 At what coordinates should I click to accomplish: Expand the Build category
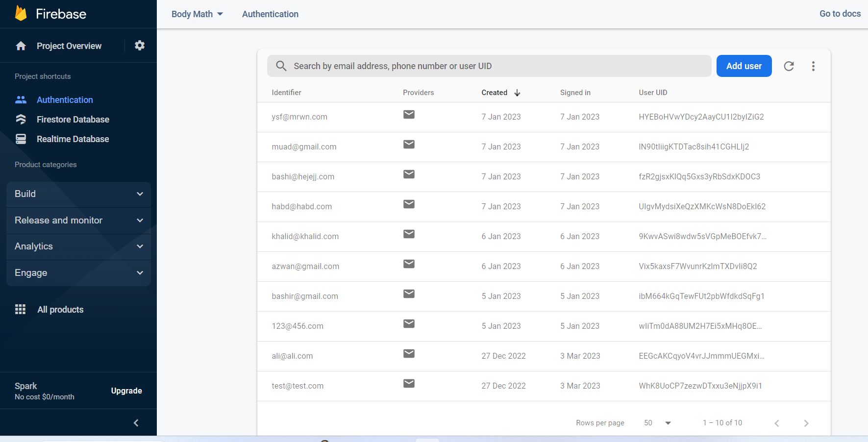78,194
